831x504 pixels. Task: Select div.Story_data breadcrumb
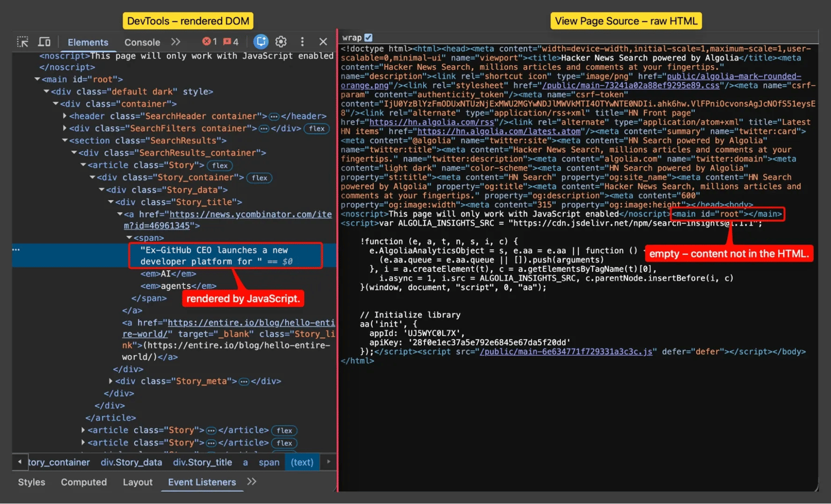[x=131, y=462]
